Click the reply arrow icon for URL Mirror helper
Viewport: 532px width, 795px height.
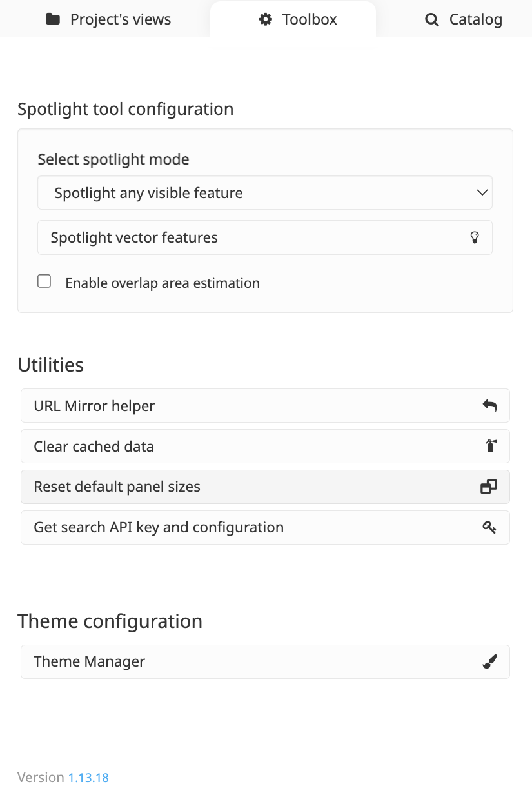point(489,406)
